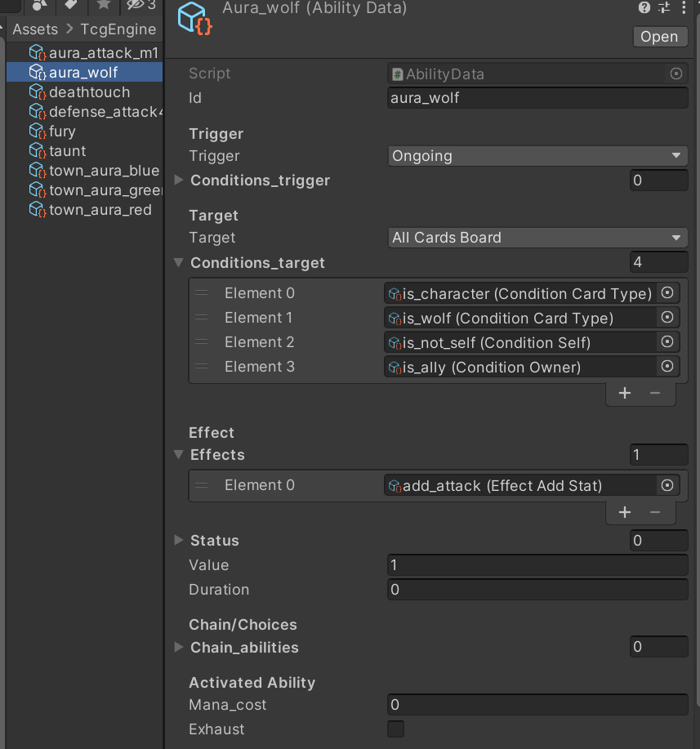Expand the Chain_abilities foldout

[x=179, y=647]
